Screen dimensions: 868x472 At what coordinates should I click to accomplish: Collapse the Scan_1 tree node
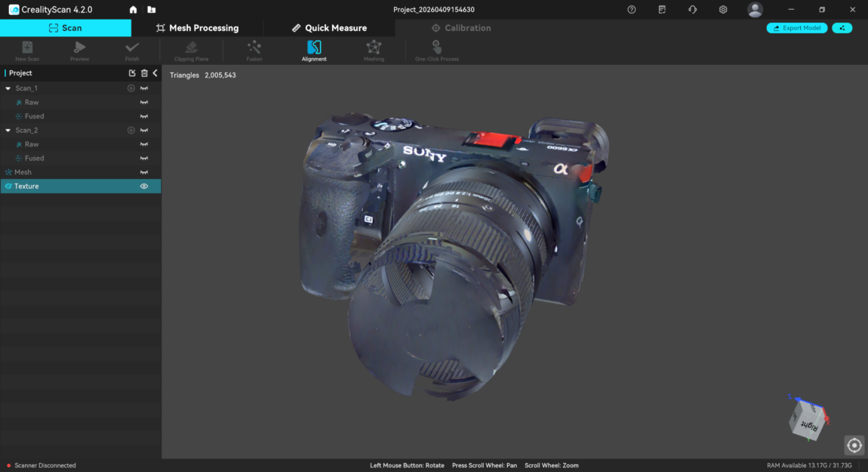pyautogui.click(x=8, y=88)
